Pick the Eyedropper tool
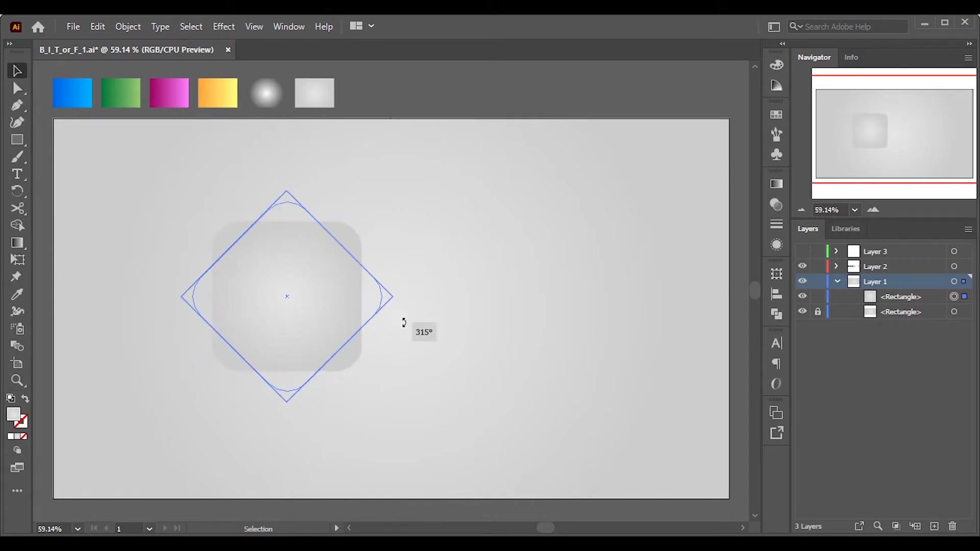The image size is (980, 551). click(x=17, y=294)
